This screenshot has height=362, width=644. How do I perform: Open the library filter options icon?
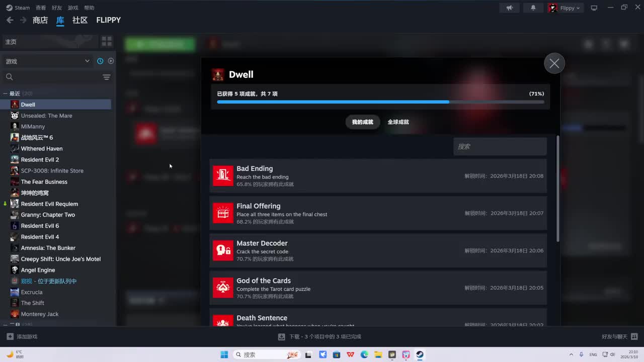pyautogui.click(x=107, y=77)
